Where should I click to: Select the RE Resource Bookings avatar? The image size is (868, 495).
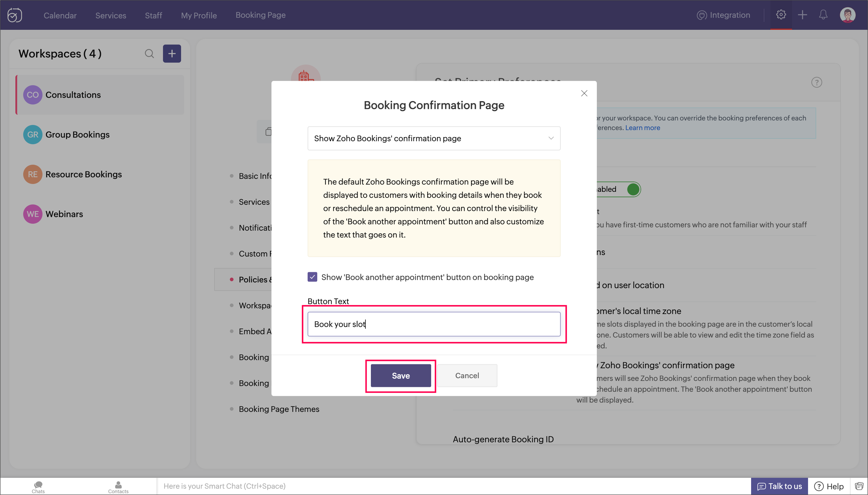tap(33, 174)
